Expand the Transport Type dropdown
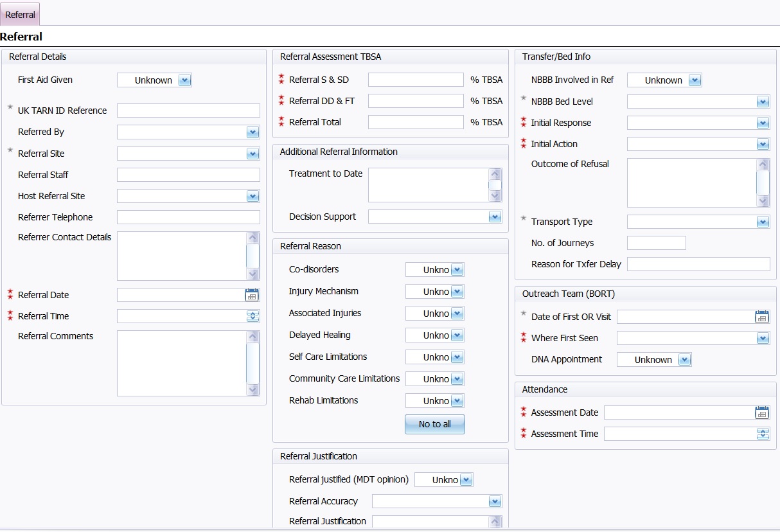The width and height of the screenshot is (780, 532). click(x=763, y=222)
